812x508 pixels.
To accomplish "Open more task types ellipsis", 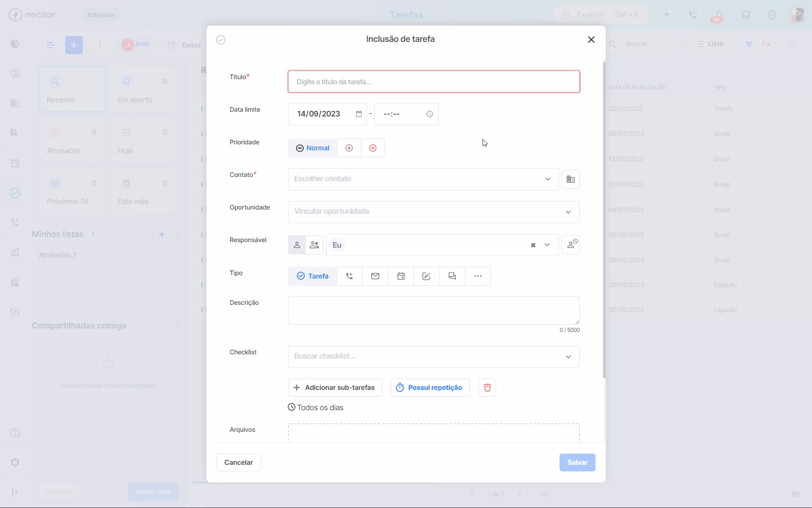I will coord(478,276).
